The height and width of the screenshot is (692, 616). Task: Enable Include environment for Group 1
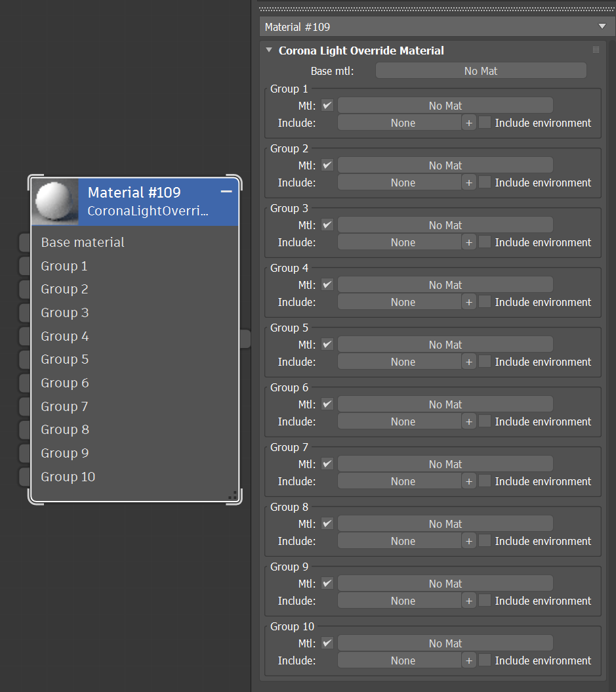485,122
